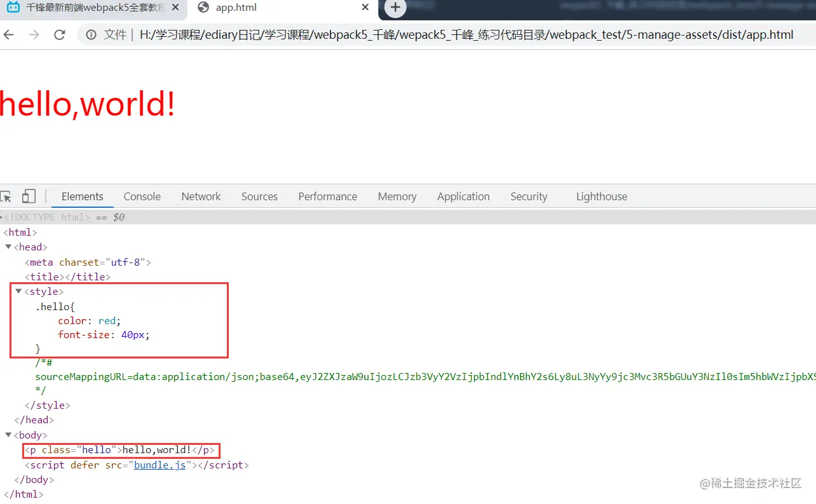The image size is (816, 504).
Task: Collapse the style node in DOM tree
Action: click(18, 291)
